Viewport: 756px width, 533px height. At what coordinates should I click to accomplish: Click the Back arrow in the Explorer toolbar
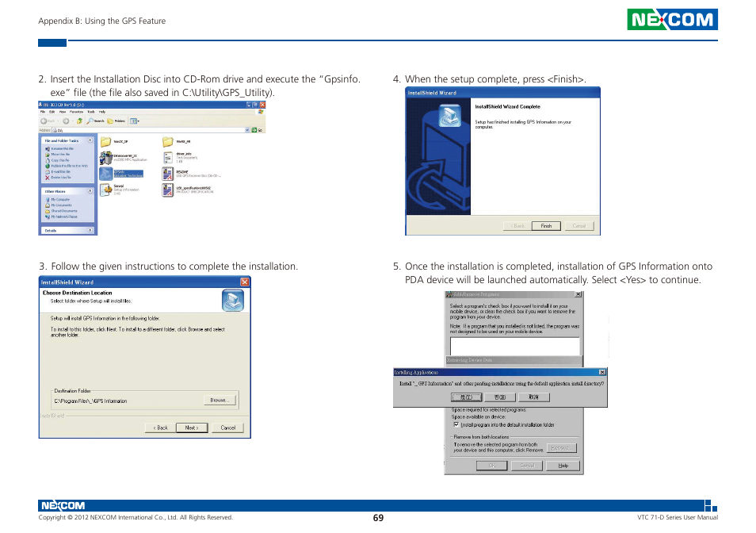(x=44, y=121)
